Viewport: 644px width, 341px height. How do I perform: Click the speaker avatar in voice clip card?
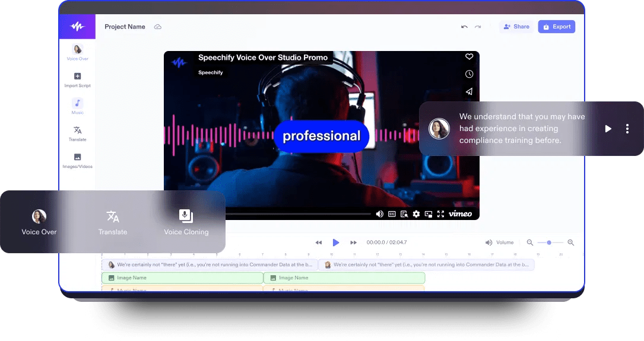click(439, 129)
